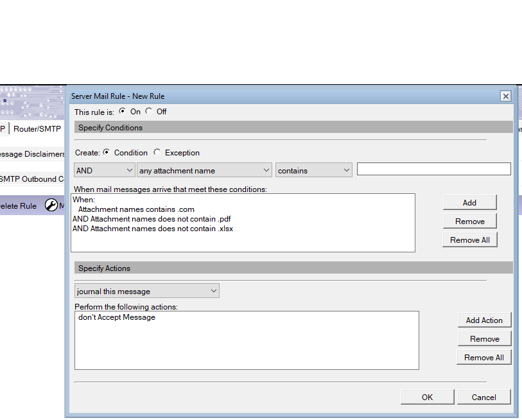Choose Exception create option

[x=157, y=152]
